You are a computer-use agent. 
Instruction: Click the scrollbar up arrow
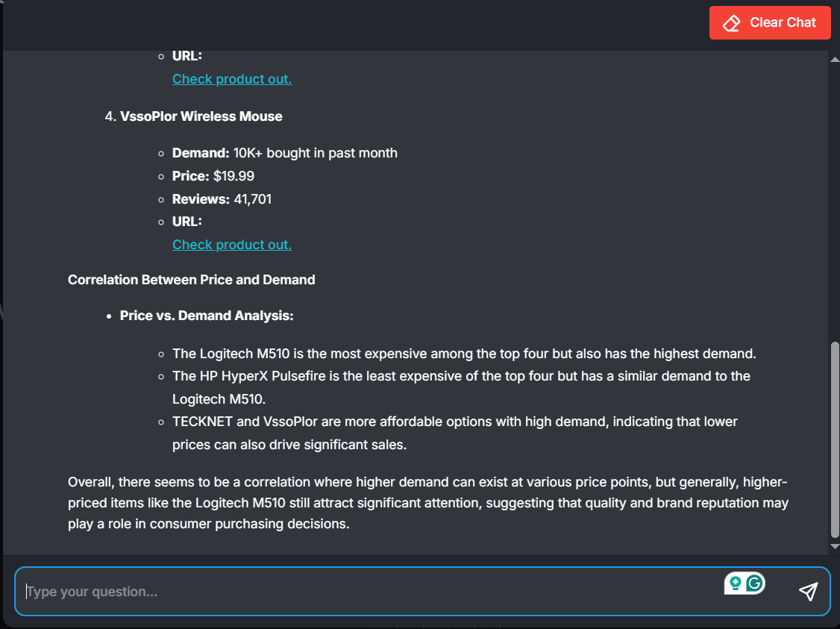835,60
